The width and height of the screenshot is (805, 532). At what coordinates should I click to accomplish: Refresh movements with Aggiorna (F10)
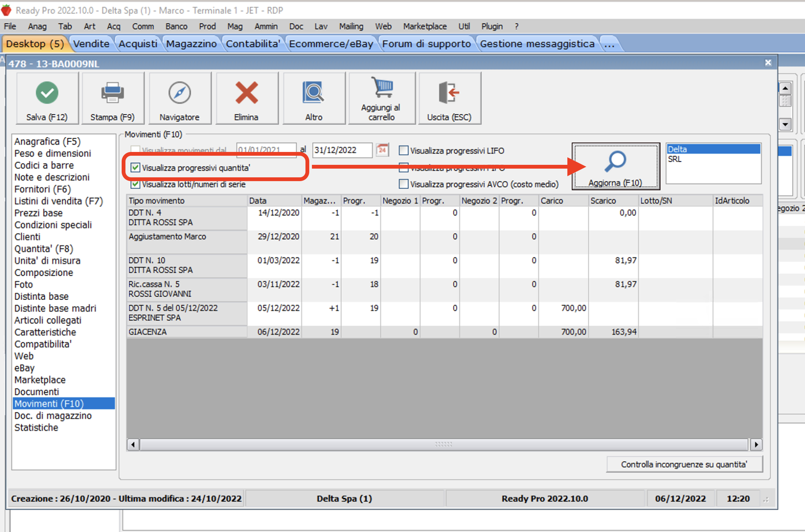point(615,166)
